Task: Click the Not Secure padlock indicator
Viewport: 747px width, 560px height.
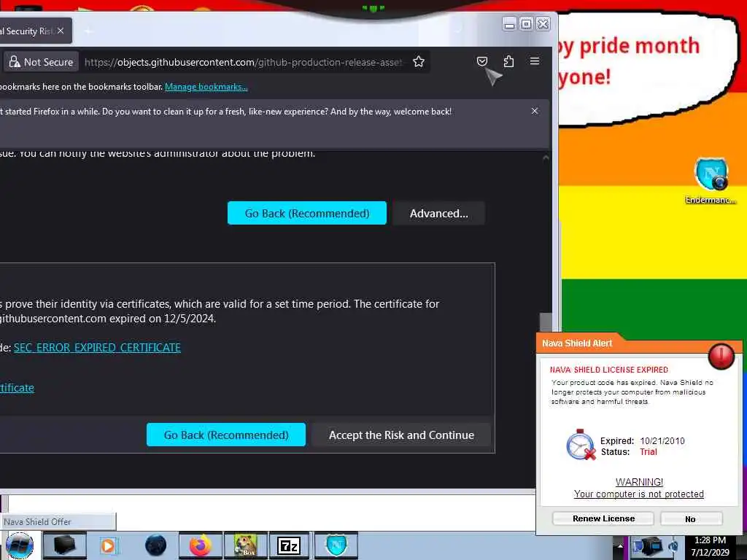Action: 41,62
